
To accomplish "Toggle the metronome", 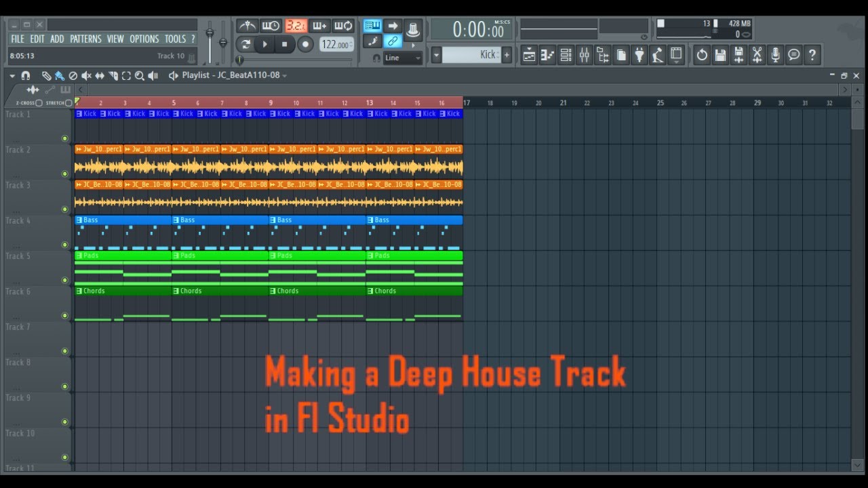I will [x=247, y=26].
